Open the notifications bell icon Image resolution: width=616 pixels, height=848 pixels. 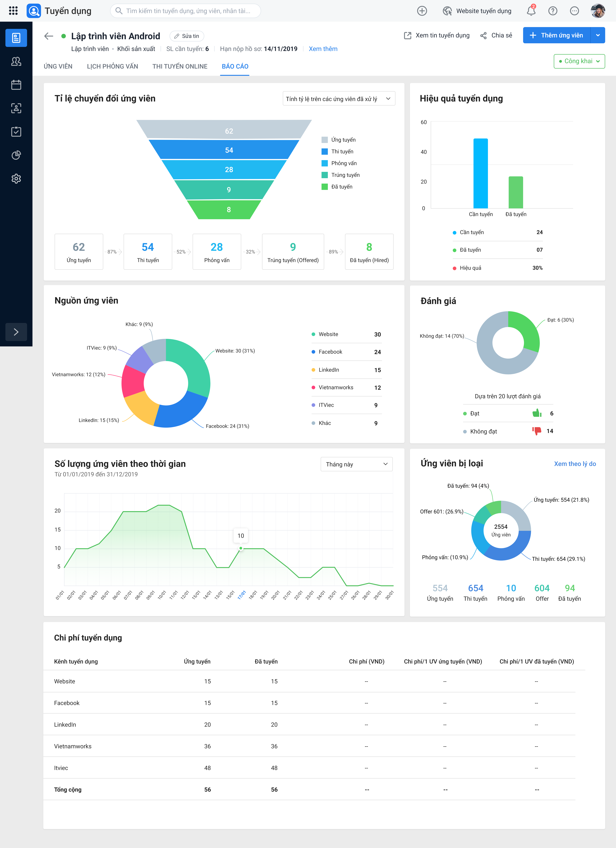pyautogui.click(x=531, y=11)
